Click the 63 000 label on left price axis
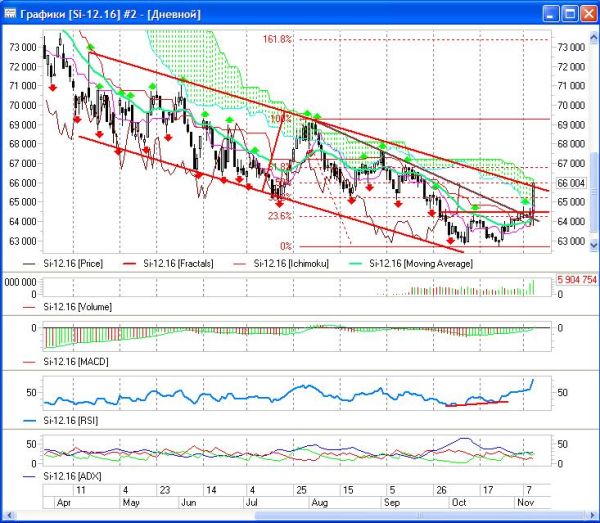This screenshot has width=600, height=523. point(23,241)
